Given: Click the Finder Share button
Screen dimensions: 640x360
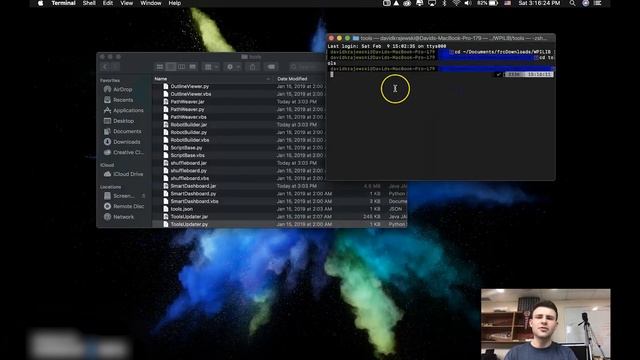Looking at the screenshot, I should click(x=253, y=67).
